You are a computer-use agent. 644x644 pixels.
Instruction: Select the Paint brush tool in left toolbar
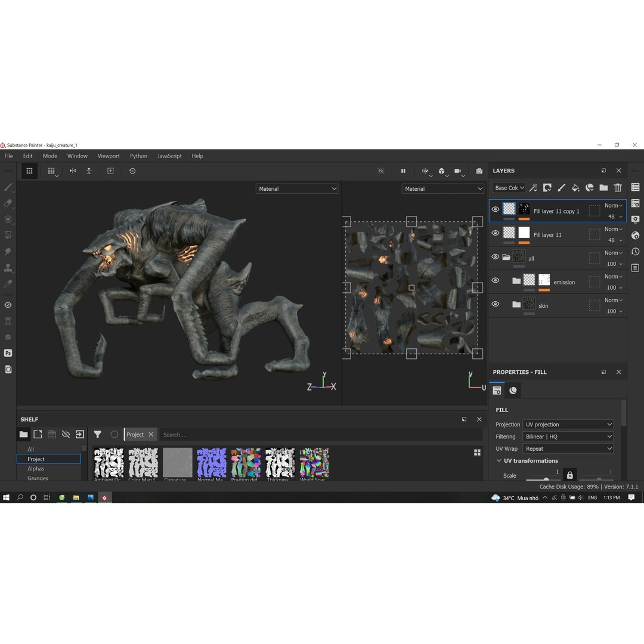click(x=8, y=187)
